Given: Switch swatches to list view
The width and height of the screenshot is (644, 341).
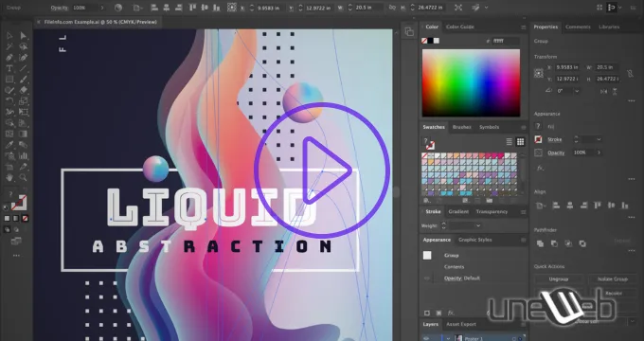Looking at the screenshot, I should pyautogui.click(x=510, y=142).
